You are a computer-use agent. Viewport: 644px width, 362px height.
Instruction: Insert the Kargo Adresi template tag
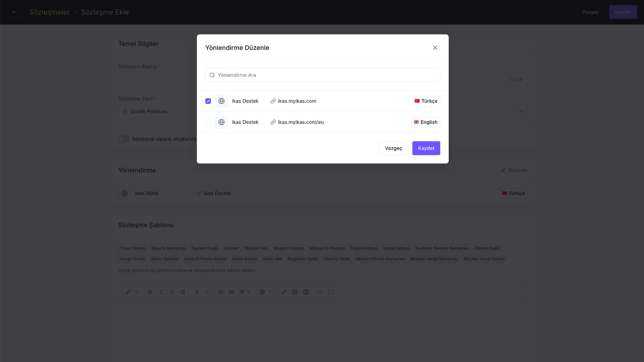[x=396, y=248]
